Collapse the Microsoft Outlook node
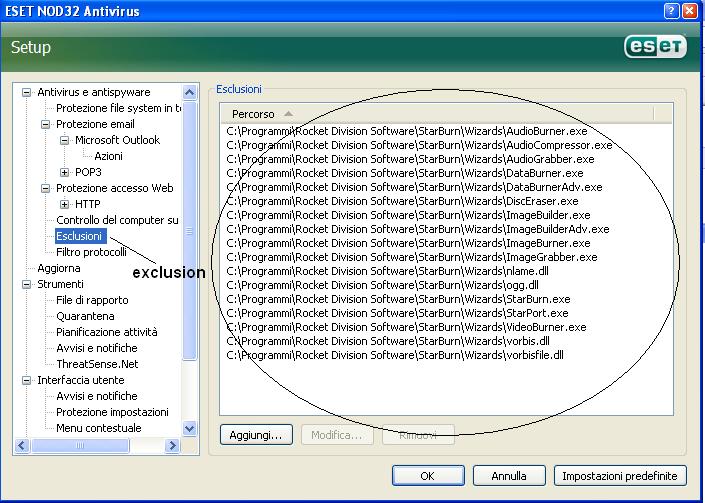 [64, 140]
